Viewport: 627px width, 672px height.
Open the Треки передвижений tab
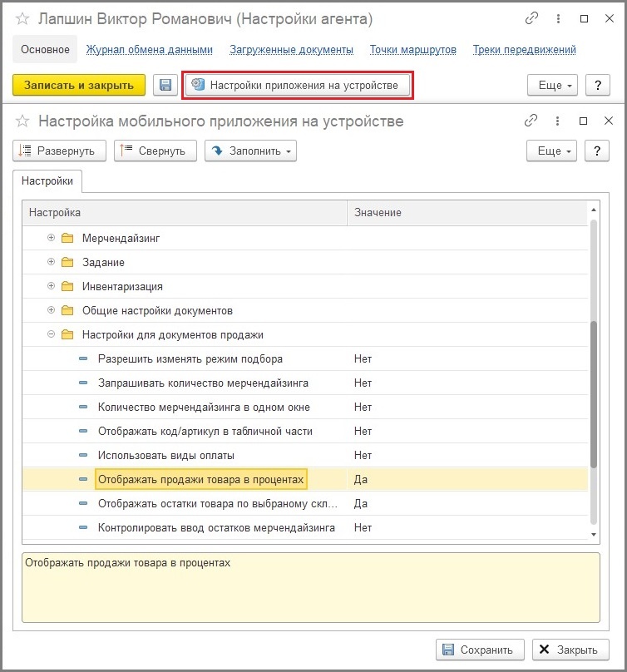524,50
